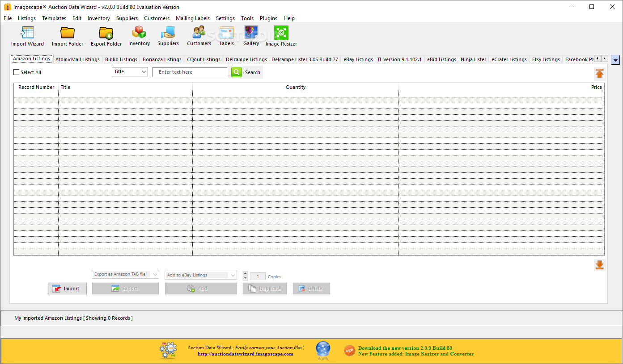623x364 pixels.
Task: Toggle the Select All checkbox
Action: click(x=17, y=72)
